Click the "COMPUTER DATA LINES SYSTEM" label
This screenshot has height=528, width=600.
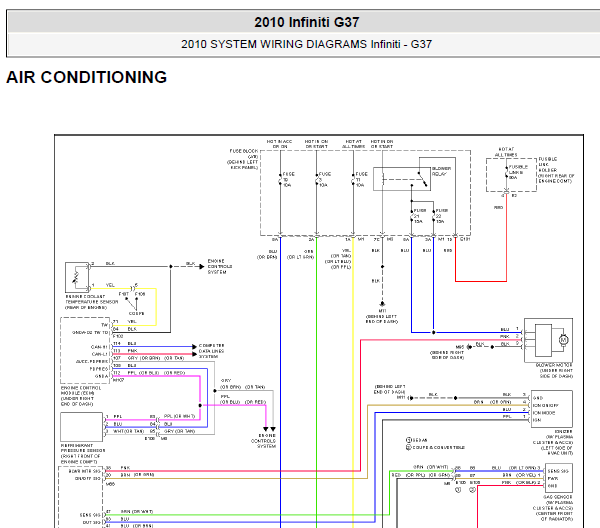(211, 351)
